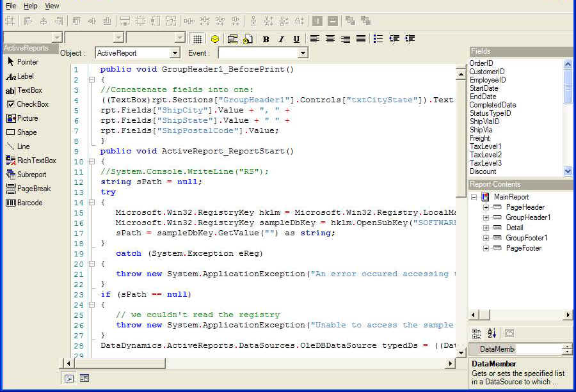Select the CustomerID field
Image resolution: width=576 pixels, height=392 pixels.
pyautogui.click(x=487, y=72)
